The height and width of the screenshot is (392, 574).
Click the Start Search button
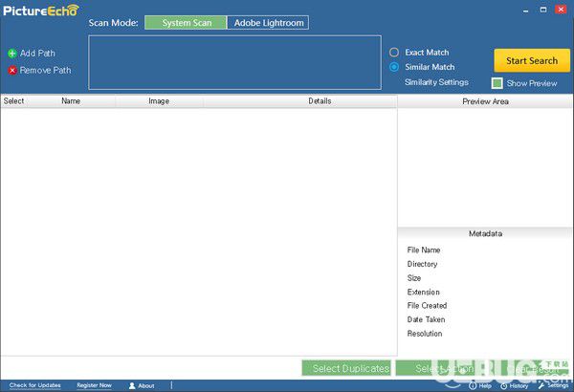(532, 60)
